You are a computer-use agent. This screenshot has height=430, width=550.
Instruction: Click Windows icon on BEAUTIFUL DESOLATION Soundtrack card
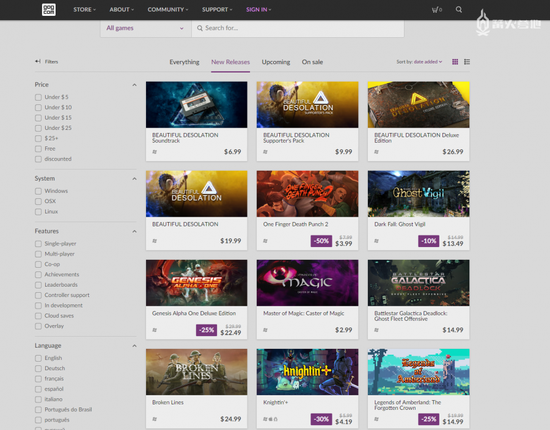click(x=155, y=152)
